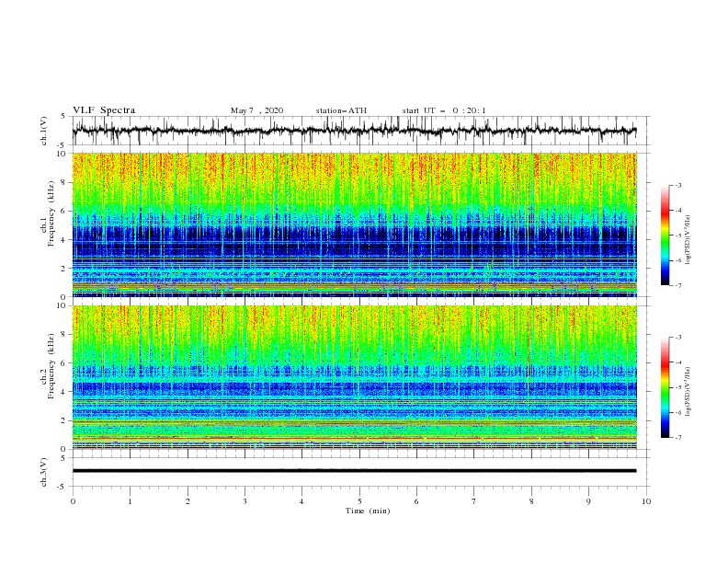Click the flat black ch.3 voltage trace
Viewport: 728px width, 563px height.
point(354,471)
